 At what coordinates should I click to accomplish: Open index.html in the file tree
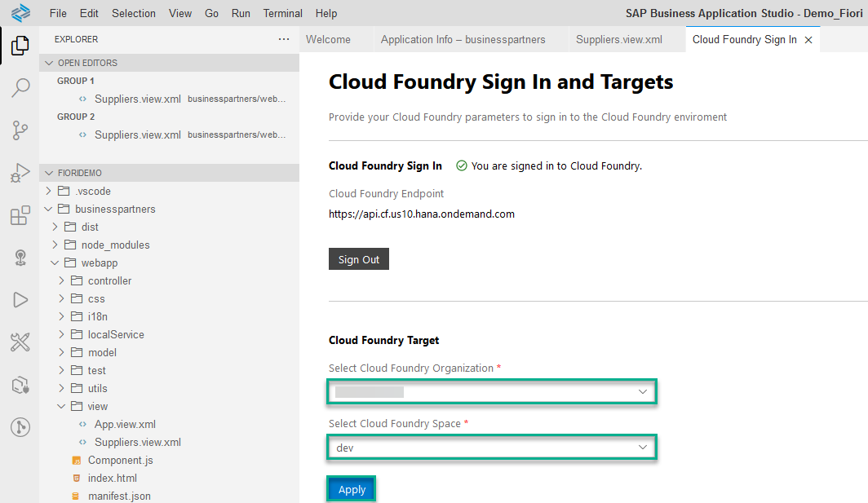pos(113,478)
